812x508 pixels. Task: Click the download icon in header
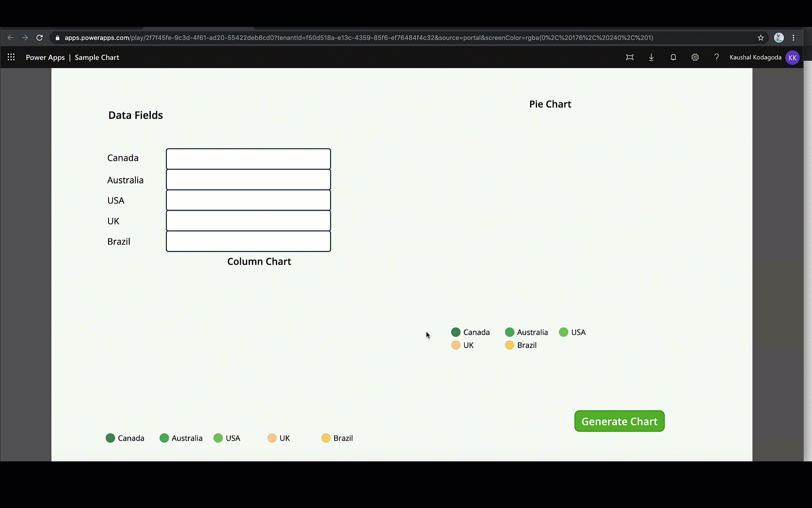pyautogui.click(x=651, y=57)
